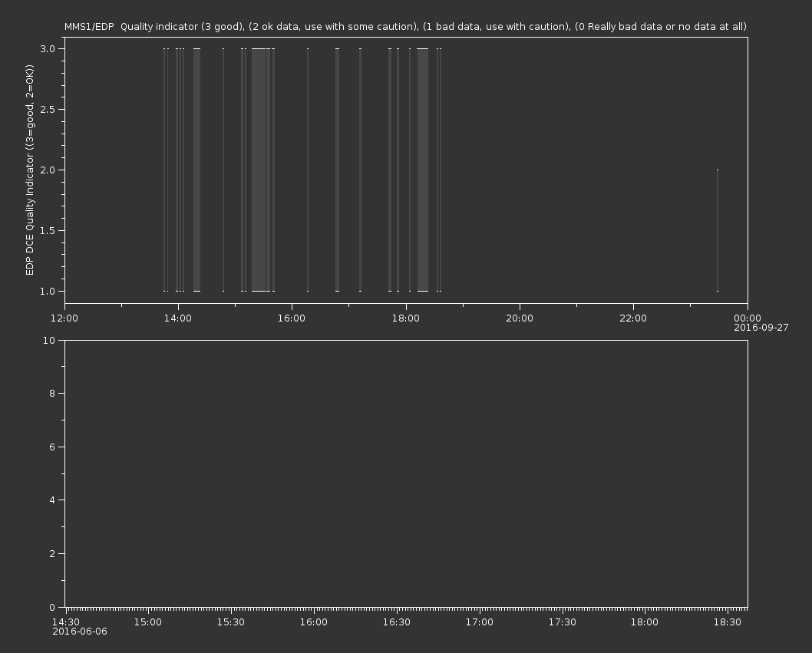Image resolution: width=812 pixels, height=653 pixels.
Task: Click the 12:00 tick label on top plot
Action: click(64, 318)
